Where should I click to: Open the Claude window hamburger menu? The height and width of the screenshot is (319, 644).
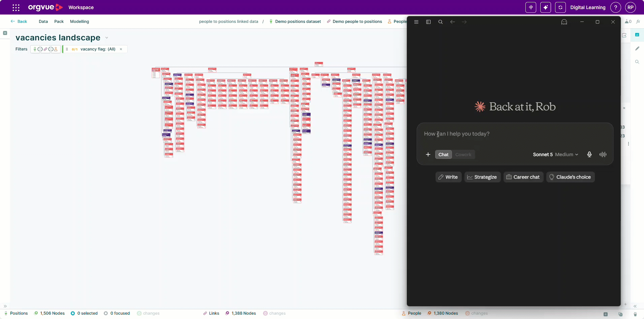[416, 22]
